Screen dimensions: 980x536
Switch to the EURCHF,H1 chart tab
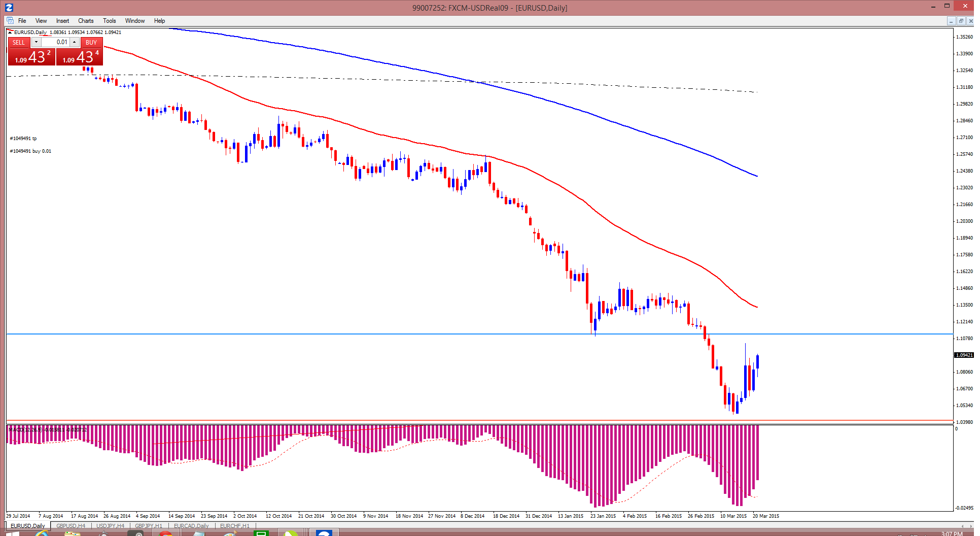point(234,526)
